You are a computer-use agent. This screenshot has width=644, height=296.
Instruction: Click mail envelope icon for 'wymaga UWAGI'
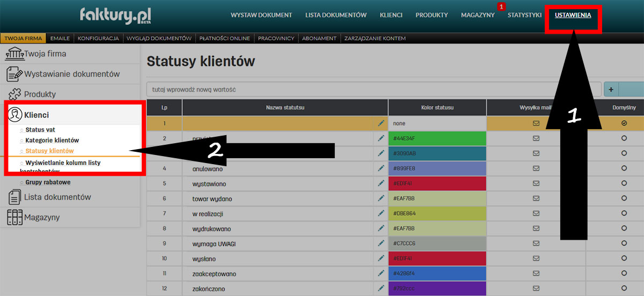click(536, 243)
